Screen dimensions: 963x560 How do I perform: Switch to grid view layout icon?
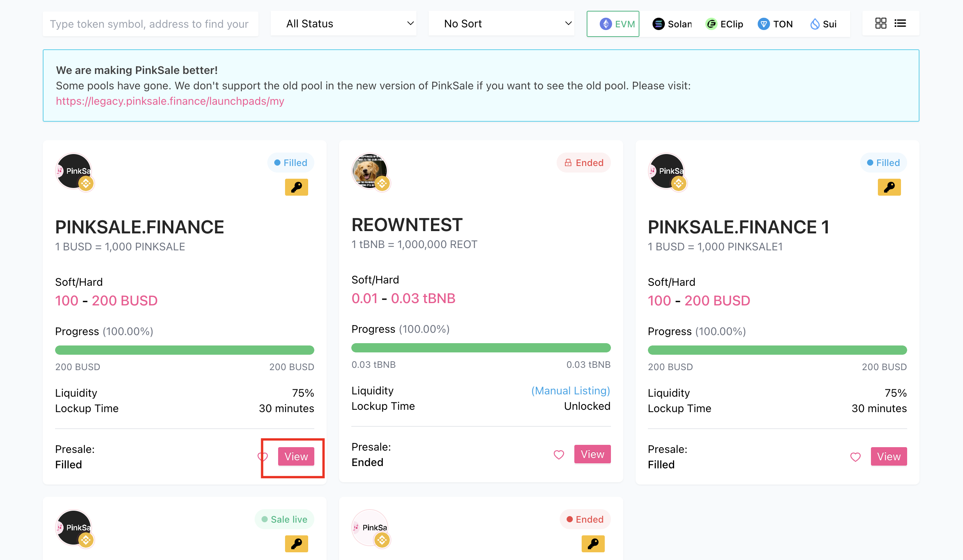coord(881,23)
